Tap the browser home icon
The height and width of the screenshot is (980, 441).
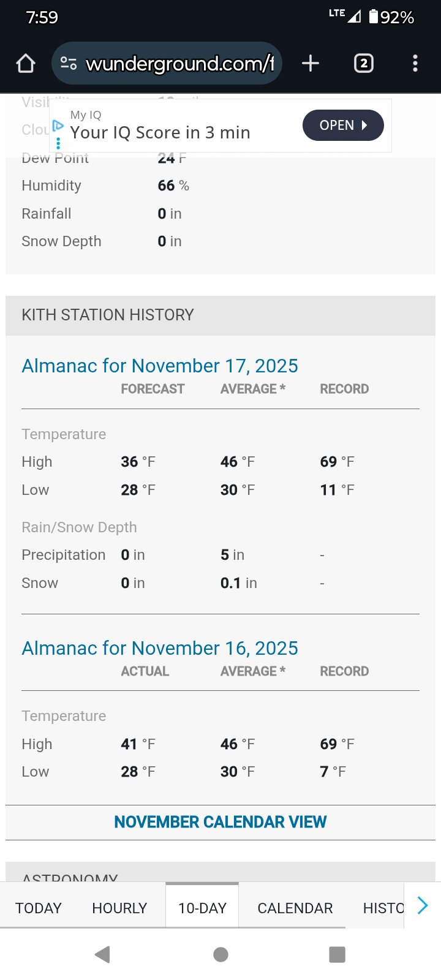pyautogui.click(x=26, y=63)
